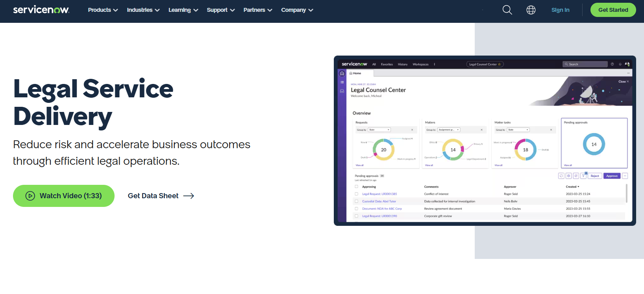Check the box for Custodial Data: Abel Tuter

click(357, 201)
